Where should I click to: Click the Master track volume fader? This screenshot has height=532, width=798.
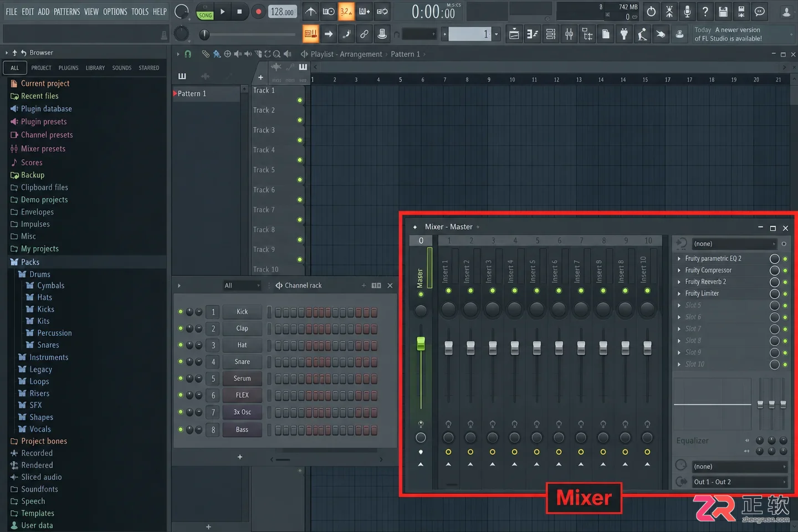(x=421, y=344)
